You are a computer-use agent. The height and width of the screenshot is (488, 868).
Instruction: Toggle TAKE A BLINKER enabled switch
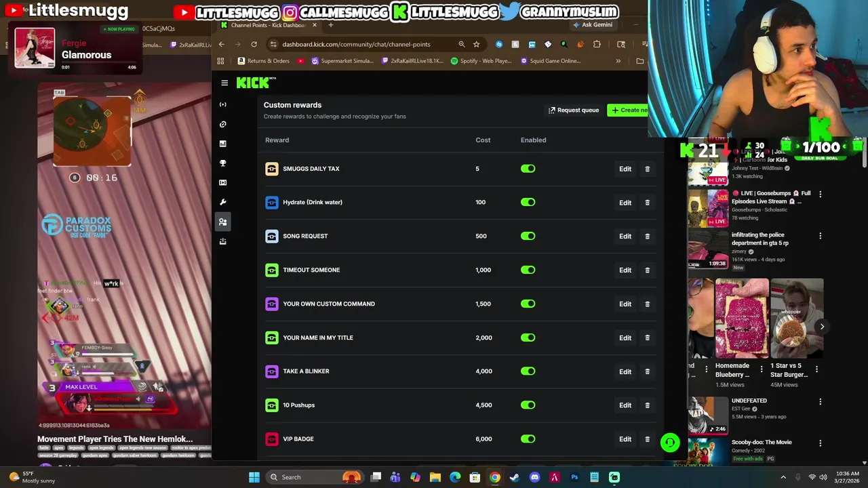point(528,371)
